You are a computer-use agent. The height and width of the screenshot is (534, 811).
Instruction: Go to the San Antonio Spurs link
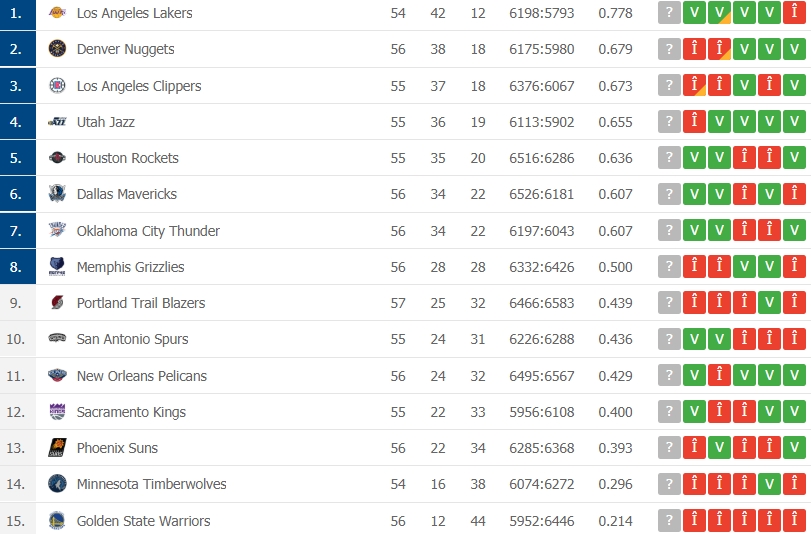point(132,339)
